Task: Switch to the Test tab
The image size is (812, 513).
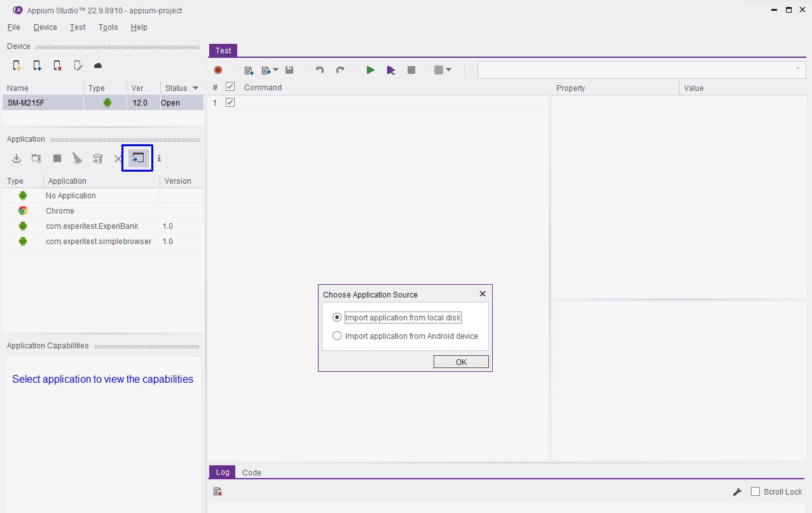Action: [223, 50]
